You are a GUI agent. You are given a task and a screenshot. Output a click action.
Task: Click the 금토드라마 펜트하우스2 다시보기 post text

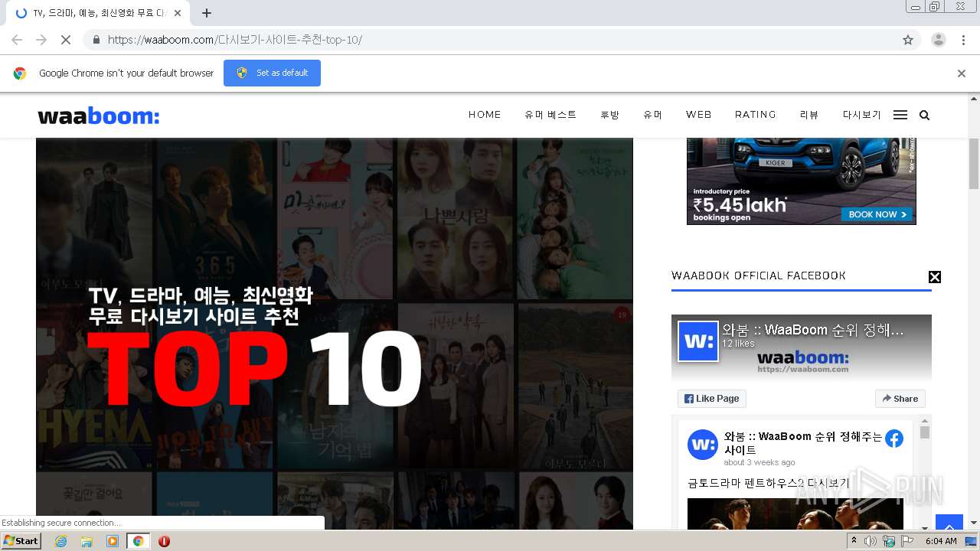tap(768, 484)
